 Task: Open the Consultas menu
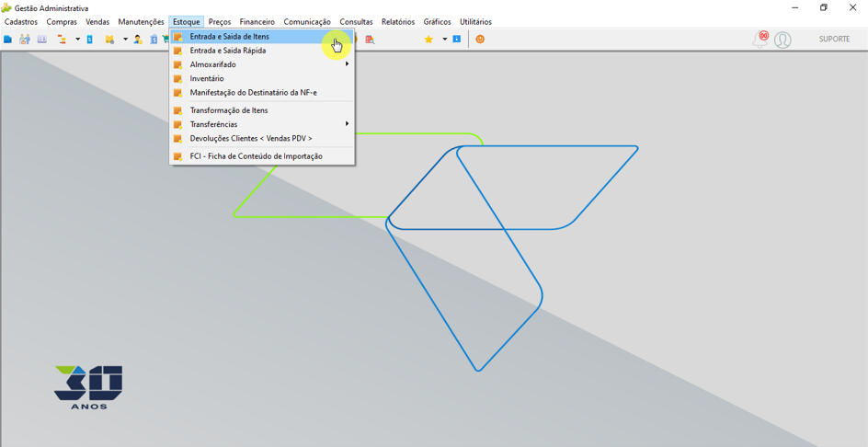coord(357,22)
